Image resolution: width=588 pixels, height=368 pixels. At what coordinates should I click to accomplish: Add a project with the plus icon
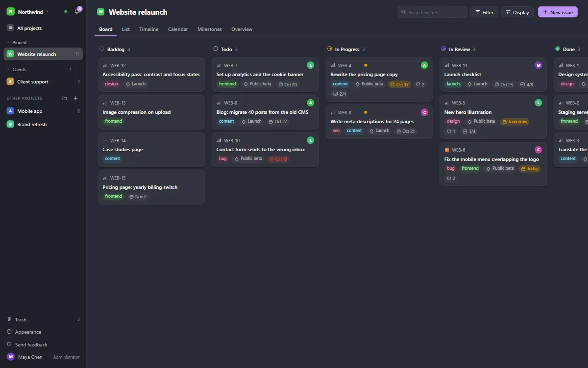point(76,98)
